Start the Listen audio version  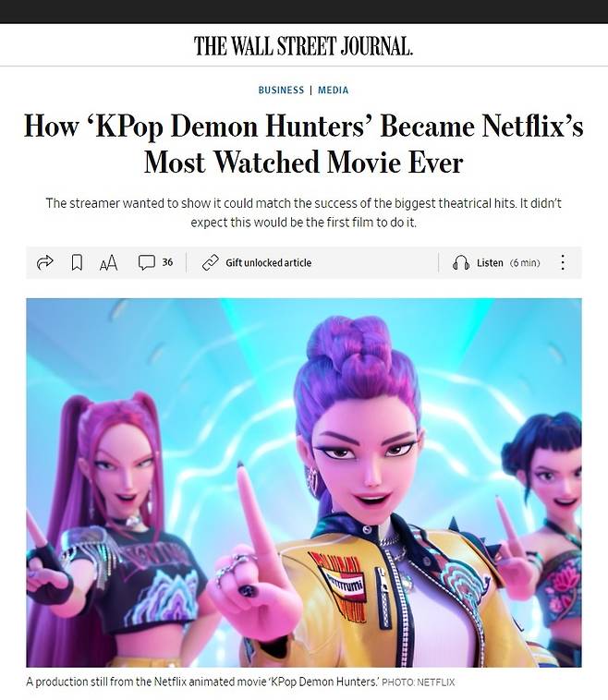[x=490, y=262]
